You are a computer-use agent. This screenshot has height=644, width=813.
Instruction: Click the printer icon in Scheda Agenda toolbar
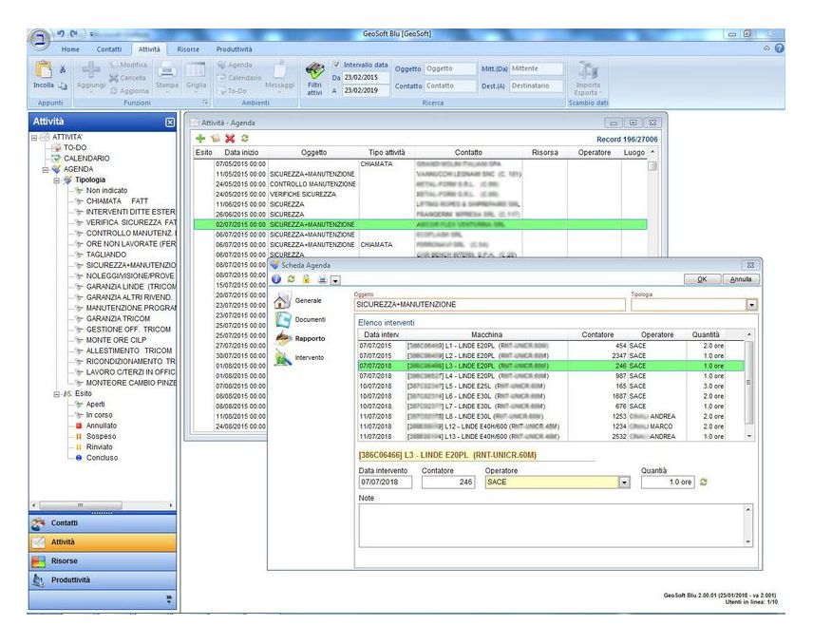coord(322,279)
